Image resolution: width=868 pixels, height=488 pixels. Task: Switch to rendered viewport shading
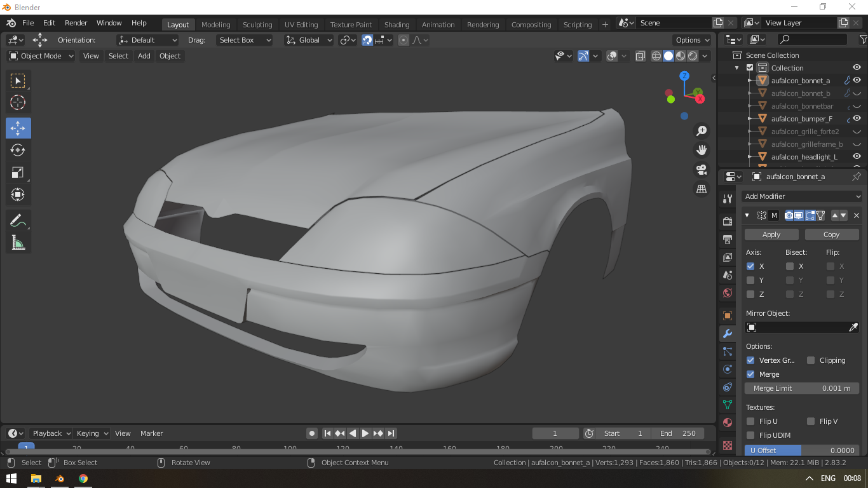[x=693, y=56]
